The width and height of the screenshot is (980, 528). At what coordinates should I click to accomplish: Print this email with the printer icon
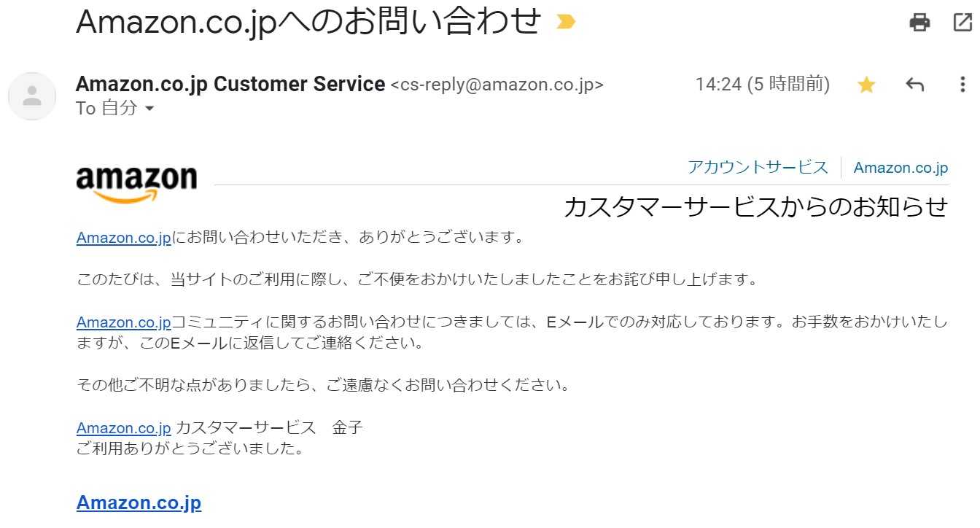tap(919, 23)
